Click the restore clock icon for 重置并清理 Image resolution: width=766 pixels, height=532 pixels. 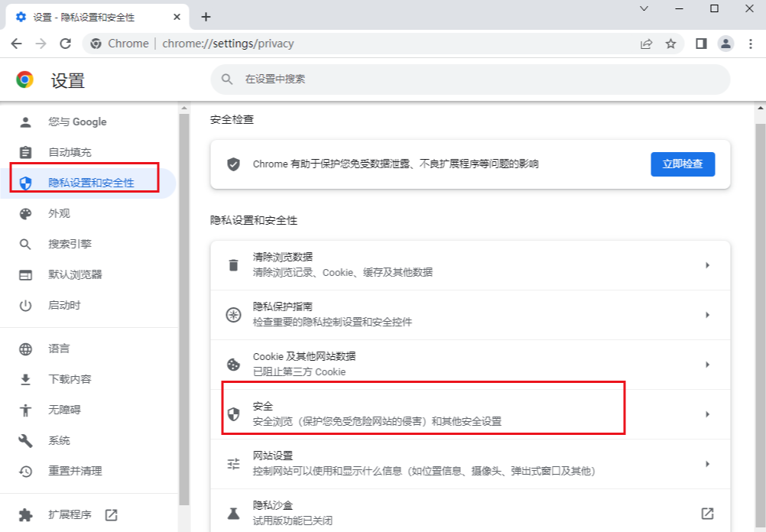coord(25,472)
